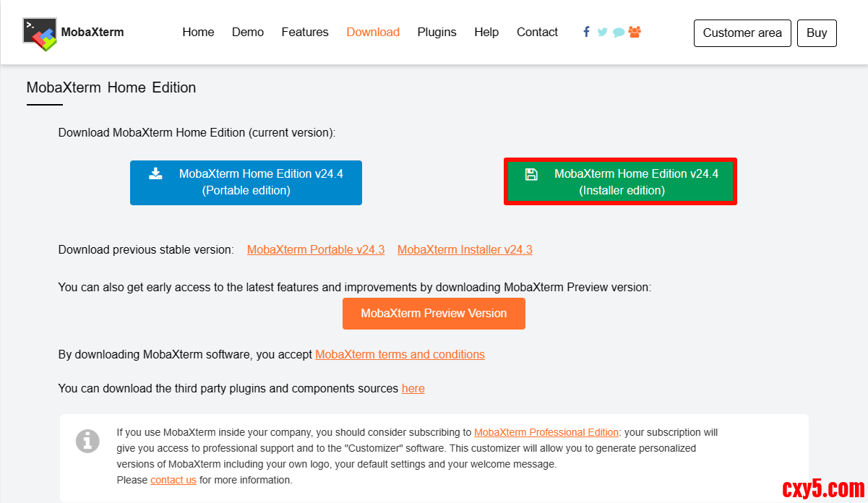868x503 pixels.
Task: Open MobaXterm terms and conditions link
Action: (x=400, y=355)
